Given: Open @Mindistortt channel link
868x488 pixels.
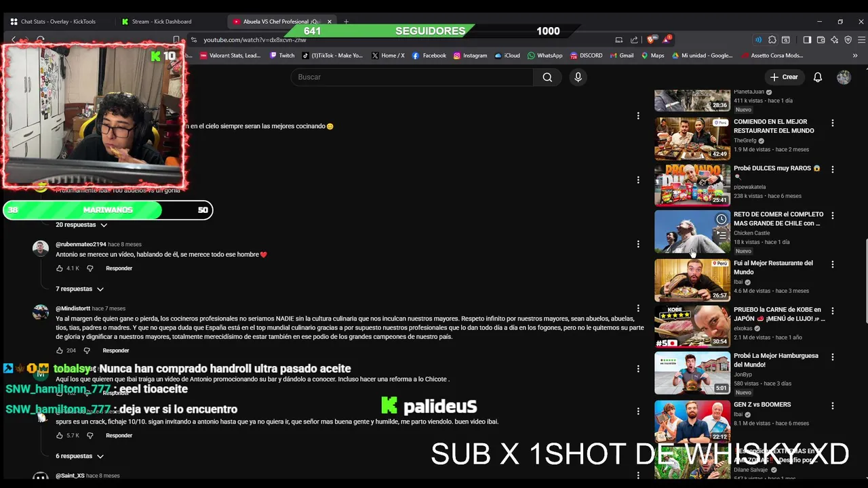Looking at the screenshot, I should click(73, 308).
